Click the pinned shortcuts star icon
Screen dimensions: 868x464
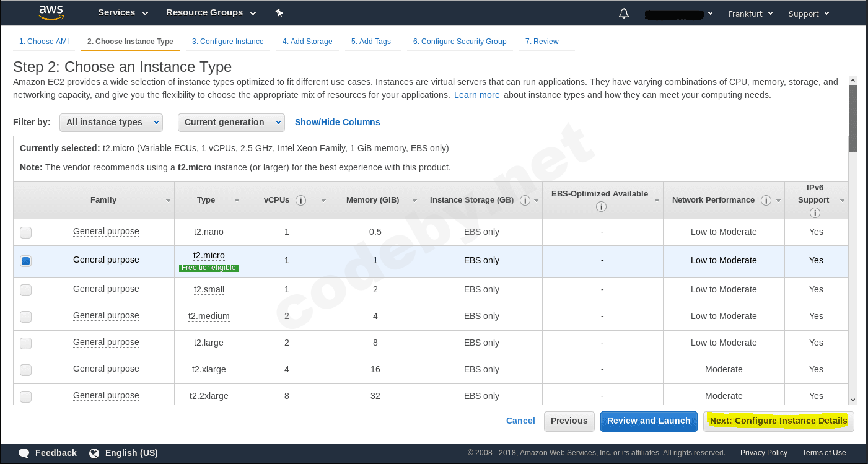pyautogui.click(x=279, y=12)
